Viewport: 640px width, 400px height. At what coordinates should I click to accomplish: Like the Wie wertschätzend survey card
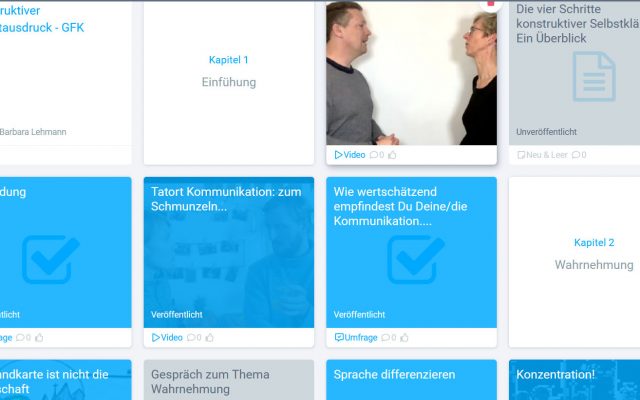[404, 338]
